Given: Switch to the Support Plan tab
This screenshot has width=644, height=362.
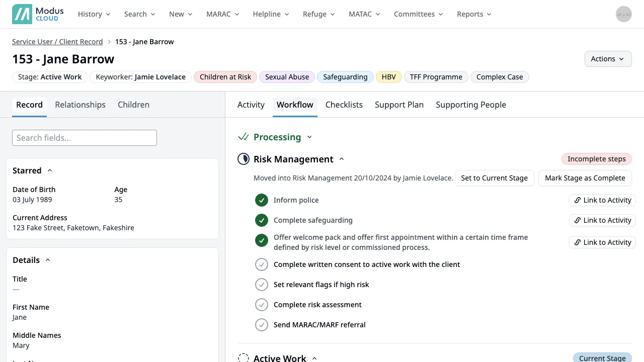Looking at the screenshot, I should [x=399, y=105].
